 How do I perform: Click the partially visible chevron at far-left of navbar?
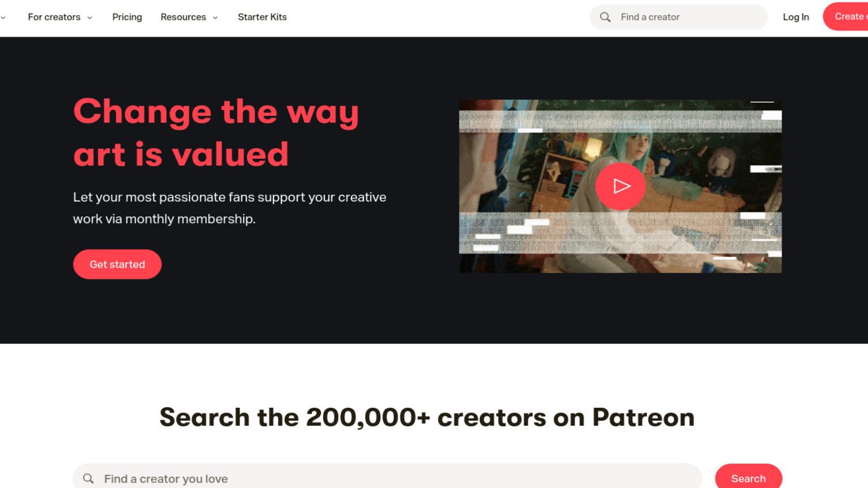click(x=3, y=18)
